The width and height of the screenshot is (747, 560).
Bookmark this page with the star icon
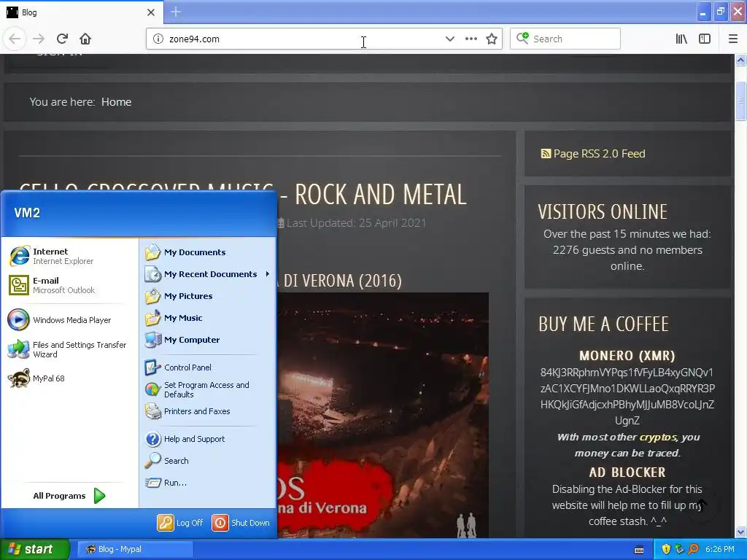(492, 39)
